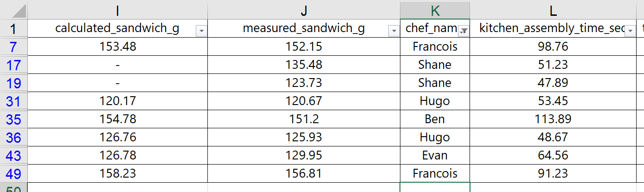Select column L header
This screenshot has height=192, width=644.
553,10
